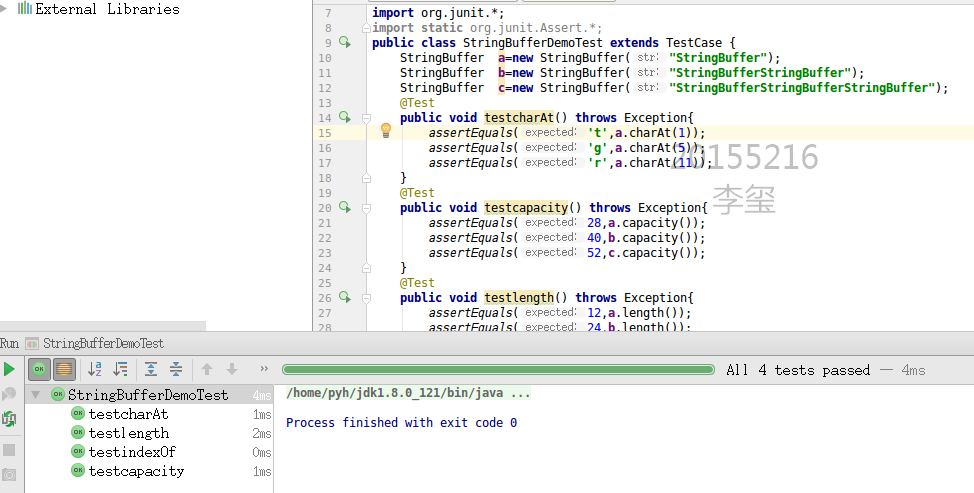Click the camera dump threads icon
This screenshot has width=974, height=493.
pos(9,475)
